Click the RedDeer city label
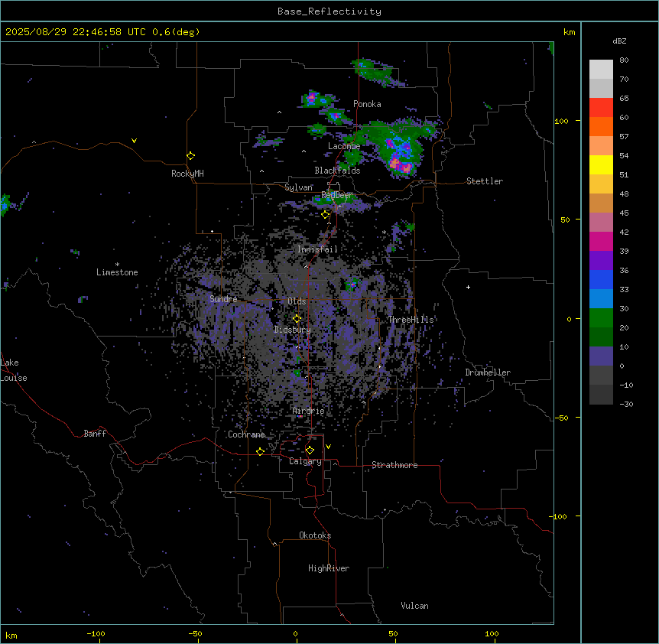This screenshot has width=659, height=644. point(336,195)
